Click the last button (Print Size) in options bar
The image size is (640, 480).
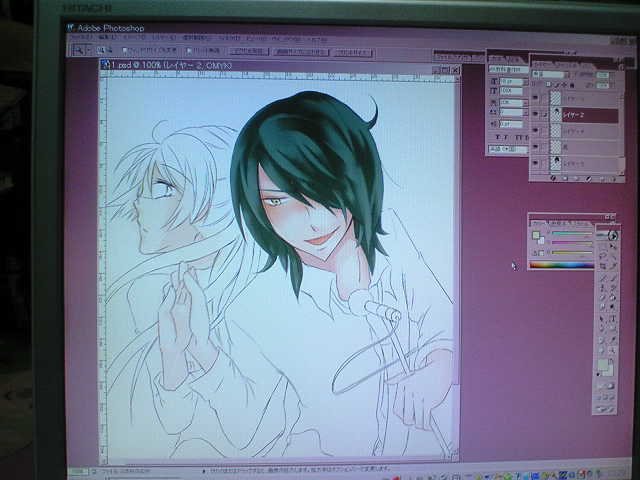click(x=353, y=52)
